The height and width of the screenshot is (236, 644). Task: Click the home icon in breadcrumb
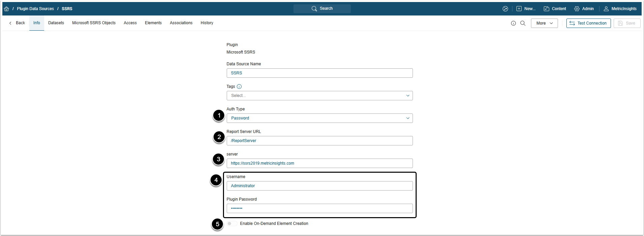point(6,9)
